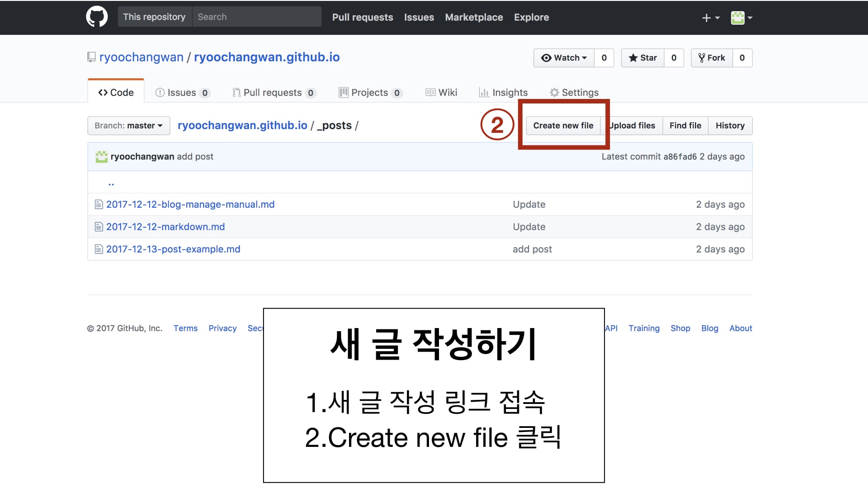Open 2017-12-12-markdown.md file link

click(165, 226)
